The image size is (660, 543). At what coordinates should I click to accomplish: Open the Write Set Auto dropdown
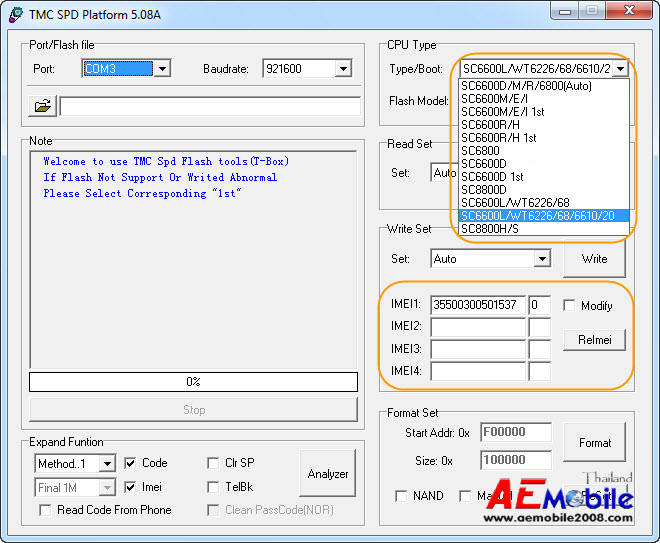click(x=542, y=258)
